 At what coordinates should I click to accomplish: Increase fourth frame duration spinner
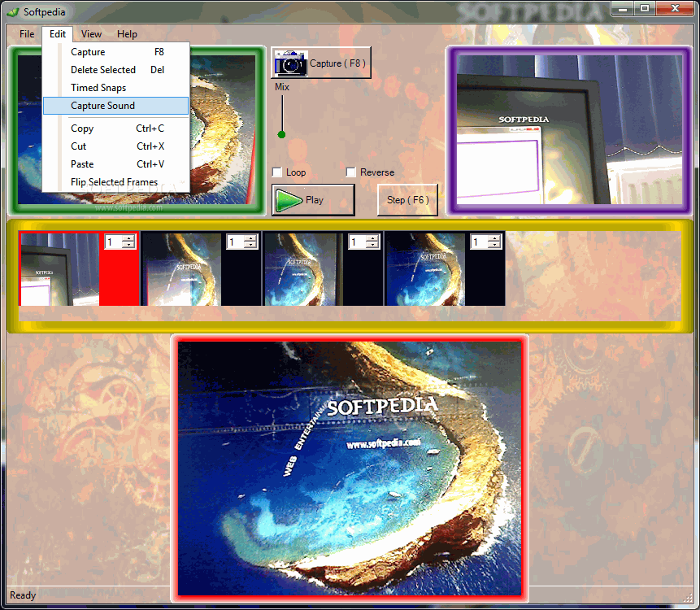pyautogui.click(x=494, y=239)
